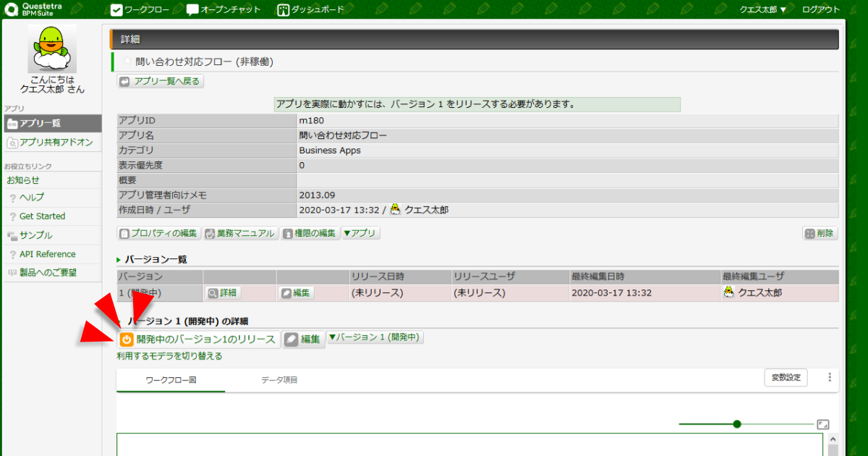
Task: Click the user avatar mascot image
Action: click(52, 48)
